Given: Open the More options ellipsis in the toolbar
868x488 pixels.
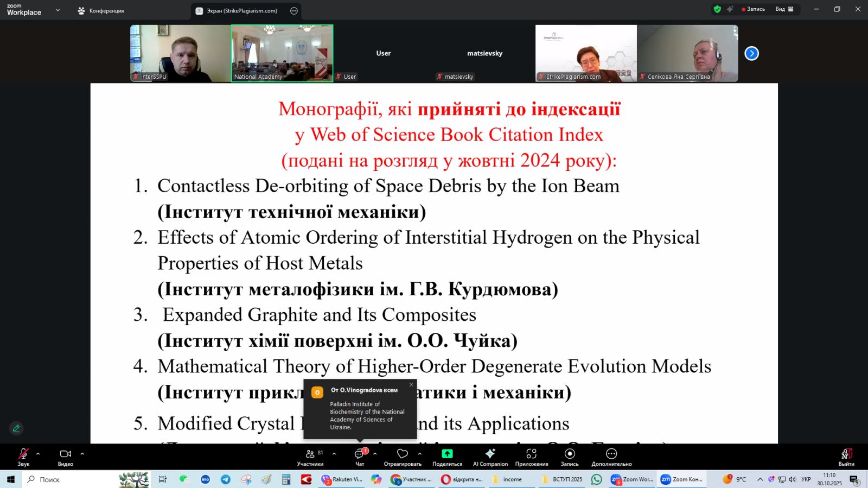Looking at the screenshot, I should click(x=611, y=454).
